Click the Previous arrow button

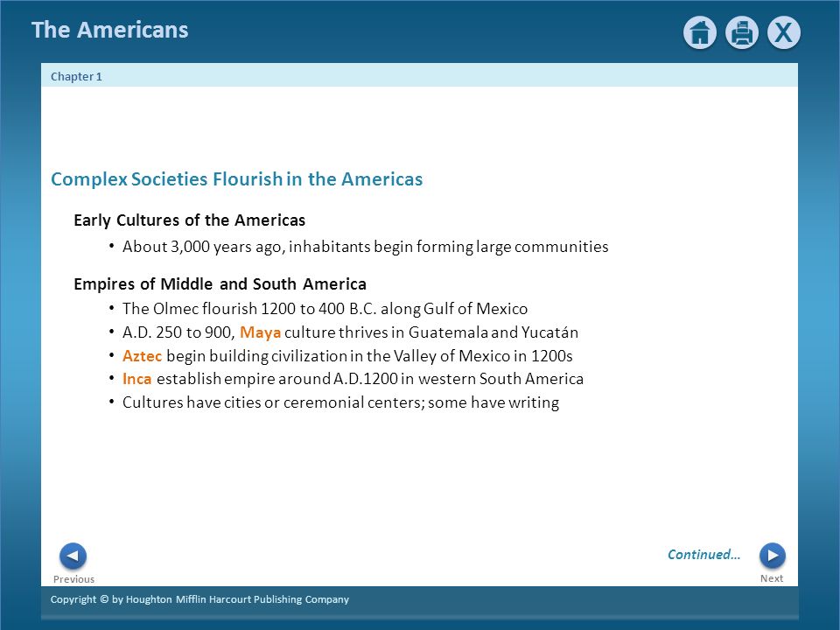(73, 556)
